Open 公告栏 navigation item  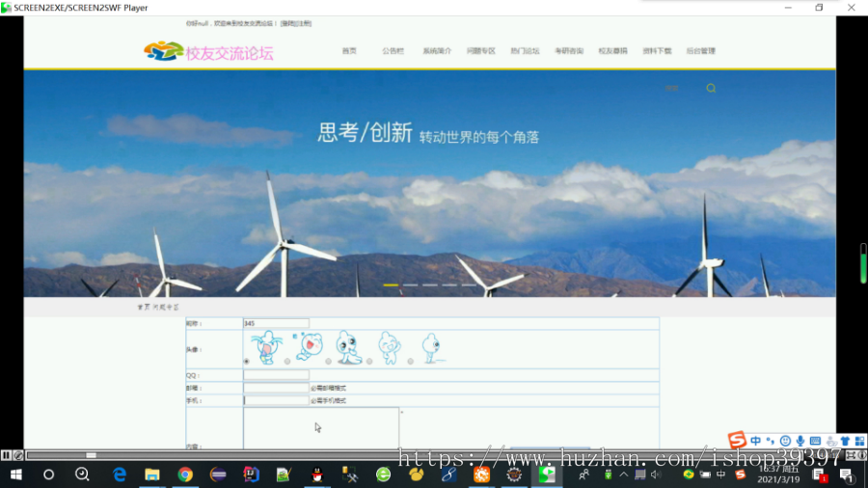(x=393, y=51)
